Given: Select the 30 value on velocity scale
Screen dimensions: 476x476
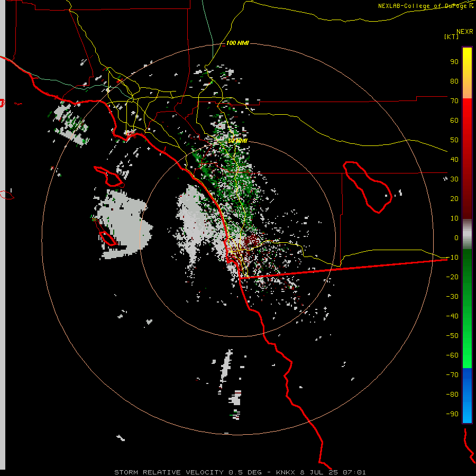Looking at the screenshot, I should click(x=454, y=179).
